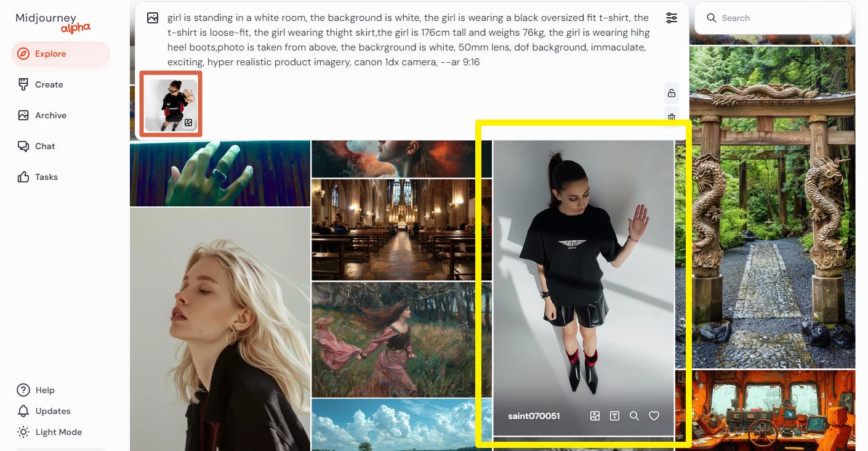Viewport: 868px width, 451px height.
Task: Open the saint070051 user profile
Action: click(x=534, y=416)
